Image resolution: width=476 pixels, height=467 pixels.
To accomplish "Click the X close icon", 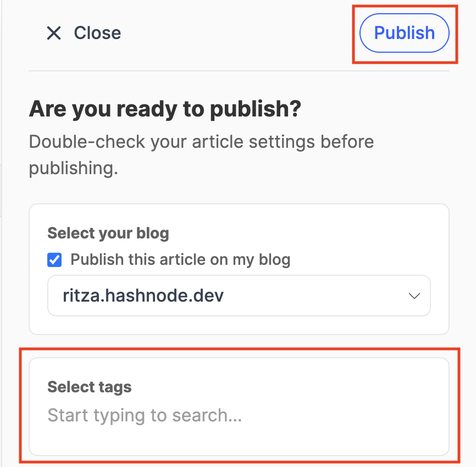I will [54, 34].
